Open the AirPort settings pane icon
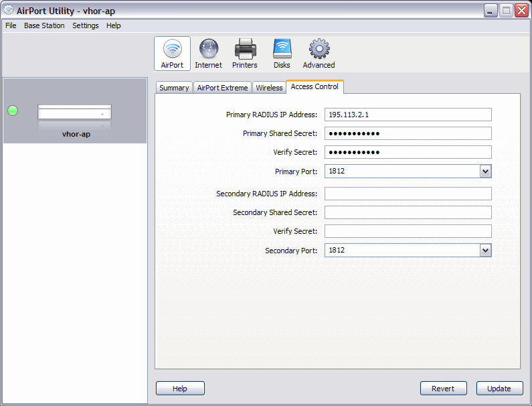532x406 pixels. pos(173,54)
